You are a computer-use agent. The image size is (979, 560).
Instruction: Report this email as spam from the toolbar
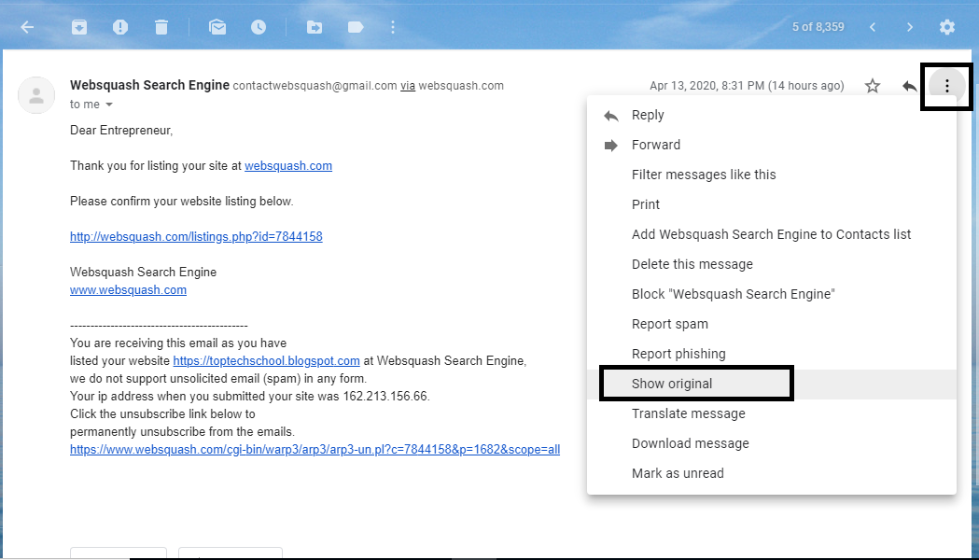point(120,27)
